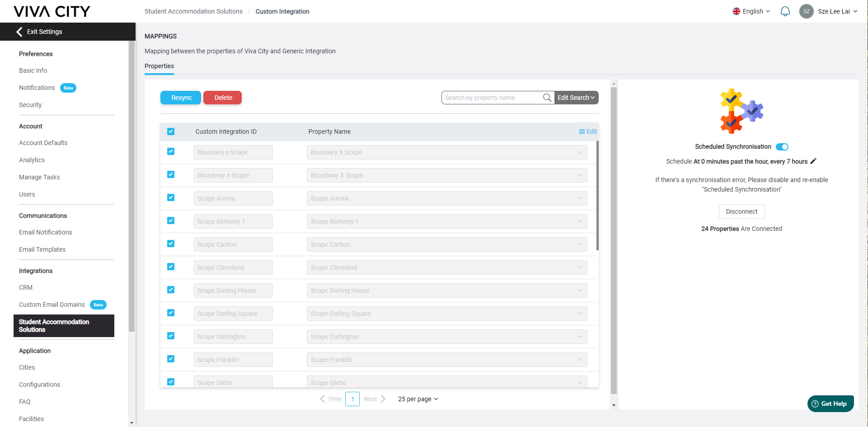Viewport: 868px width, 427px height.
Task: Open the Configurations page
Action: 39,385
